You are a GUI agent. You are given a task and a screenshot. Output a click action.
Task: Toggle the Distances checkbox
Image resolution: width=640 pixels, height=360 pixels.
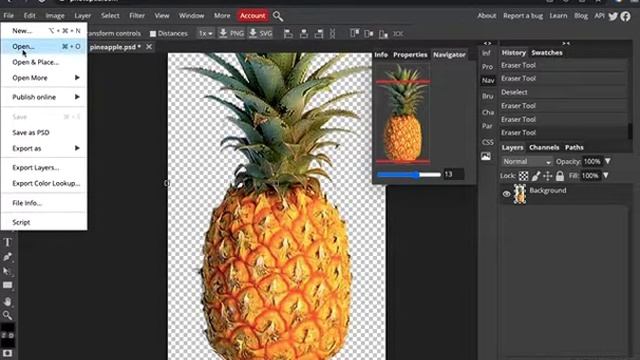click(x=153, y=34)
